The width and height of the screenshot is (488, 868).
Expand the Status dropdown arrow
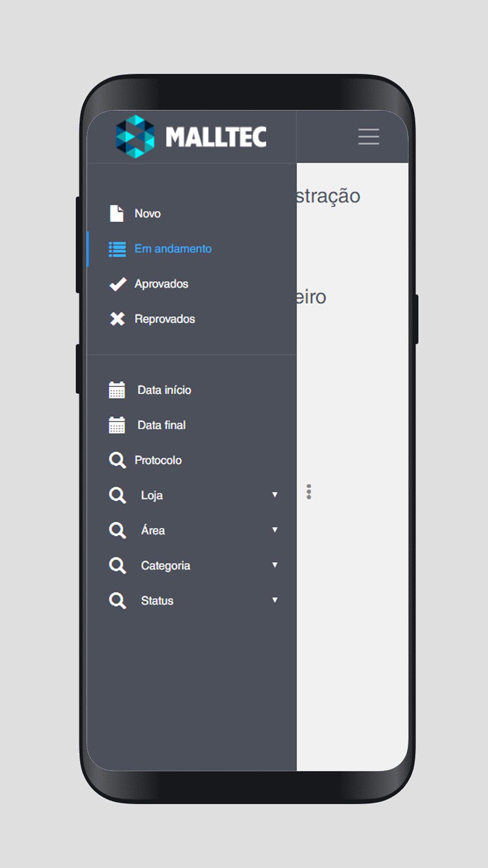tap(274, 600)
